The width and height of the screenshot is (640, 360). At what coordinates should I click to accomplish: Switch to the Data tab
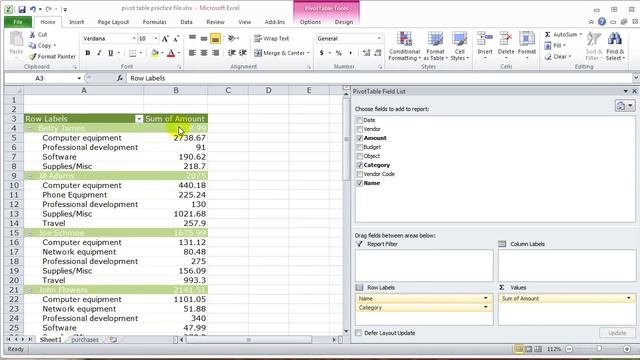coord(186,22)
